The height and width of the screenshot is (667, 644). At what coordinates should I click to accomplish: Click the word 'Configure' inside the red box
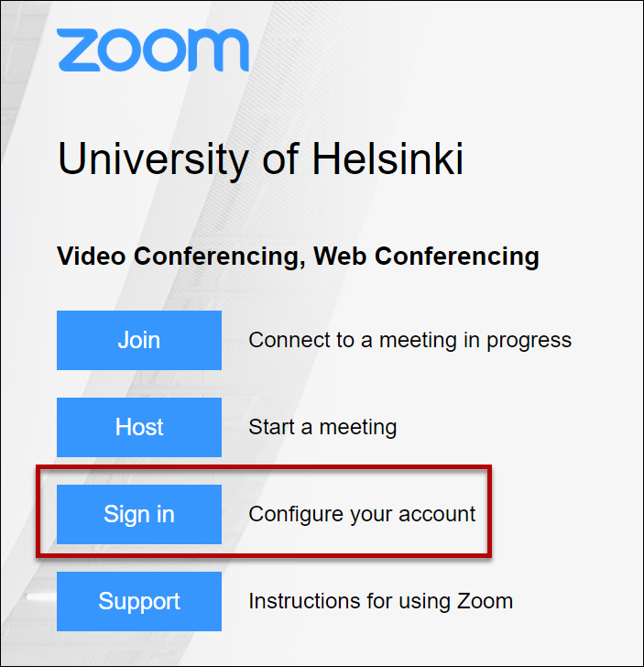[296, 515]
